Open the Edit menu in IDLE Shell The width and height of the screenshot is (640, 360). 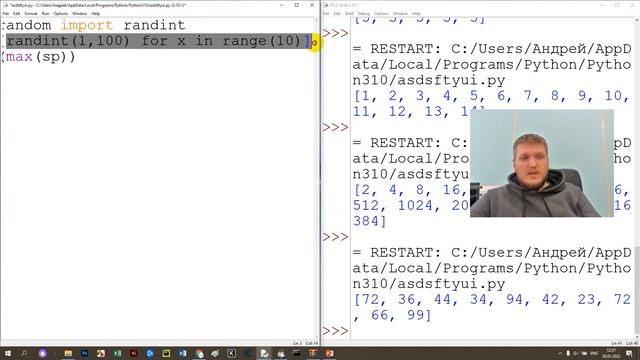coord(337,13)
